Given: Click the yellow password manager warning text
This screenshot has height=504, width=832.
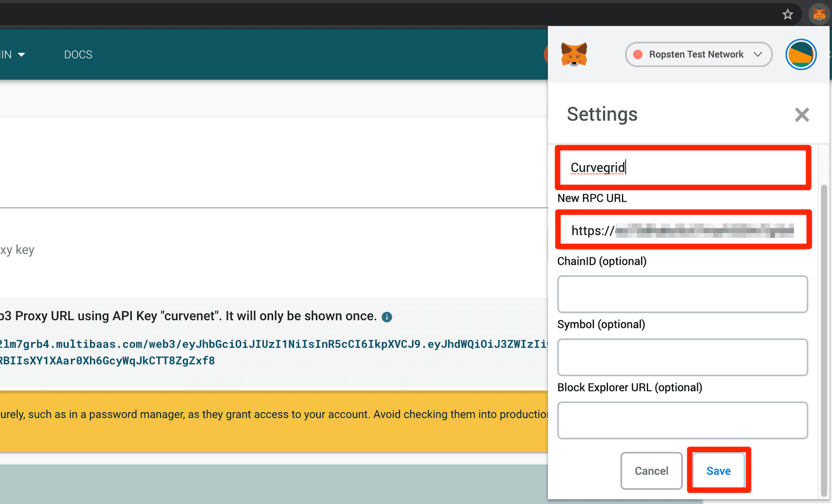Looking at the screenshot, I should 274,414.
